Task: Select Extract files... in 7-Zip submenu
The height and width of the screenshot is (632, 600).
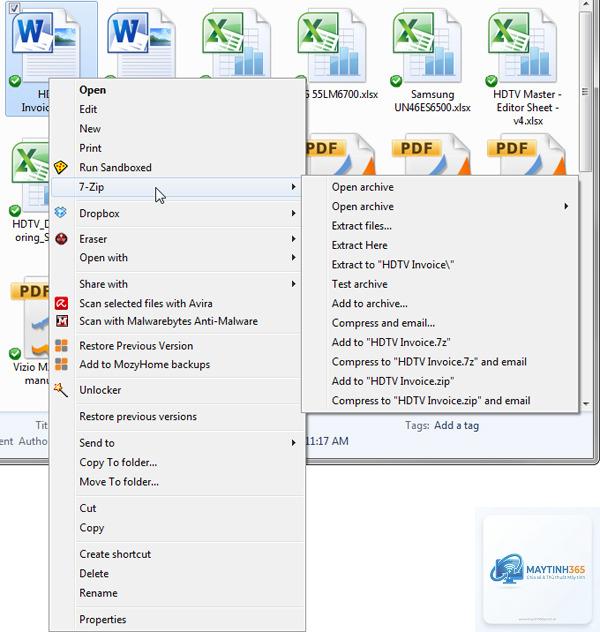Action: [x=440, y=226]
